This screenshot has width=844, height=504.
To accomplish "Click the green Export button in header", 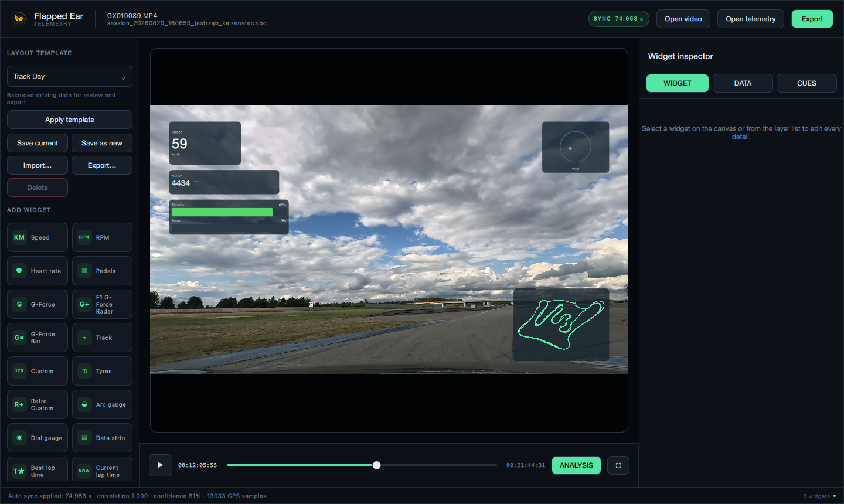I will [812, 19].
